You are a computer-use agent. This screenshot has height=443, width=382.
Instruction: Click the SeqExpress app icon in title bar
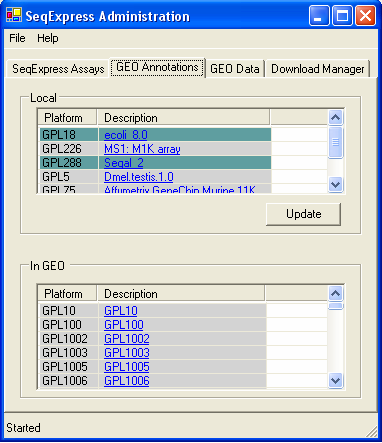point(14,15)
